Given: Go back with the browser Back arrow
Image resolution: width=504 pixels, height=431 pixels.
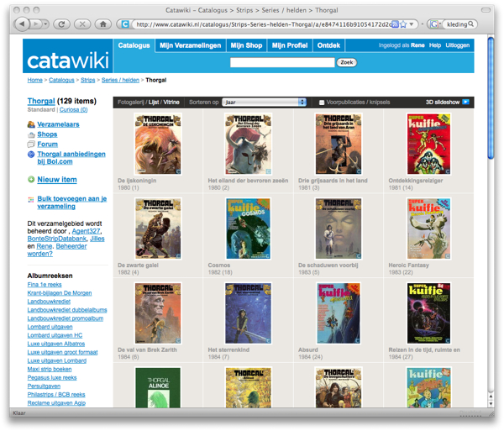Looking at the screenshot, I should 22,24.
